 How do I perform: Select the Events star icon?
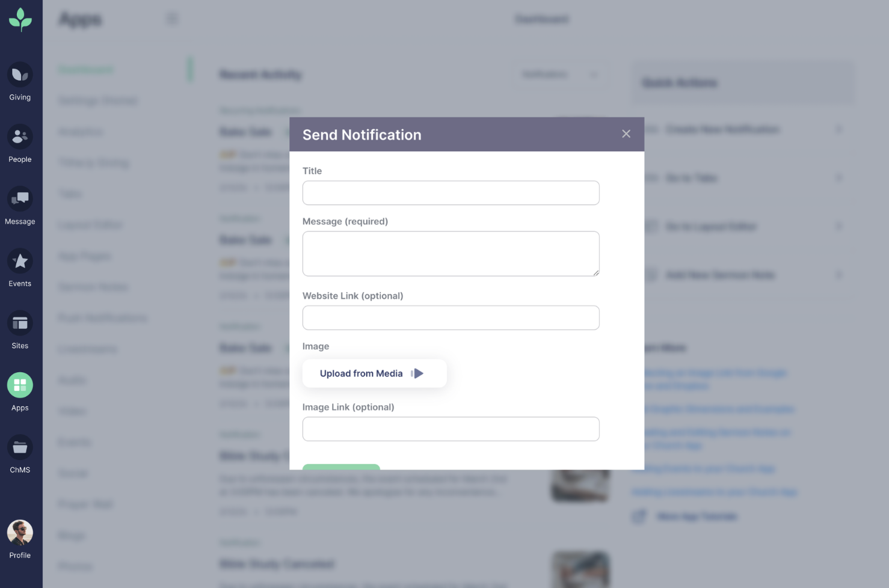(x=20, y=262)
